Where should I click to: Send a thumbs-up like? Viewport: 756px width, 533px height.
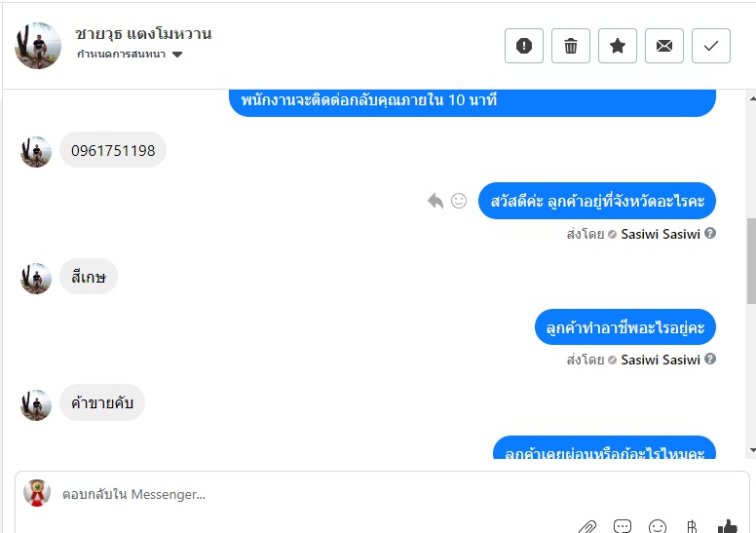pyautogui.click(x=727, y=527)
